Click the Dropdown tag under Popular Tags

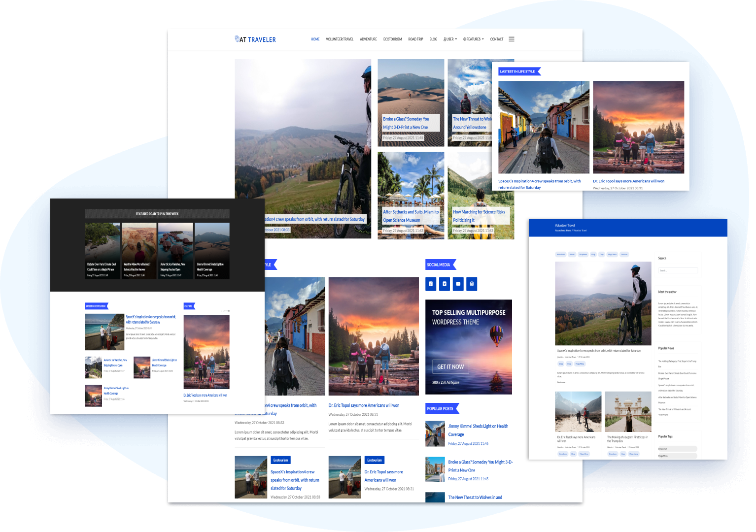click(x=677, y=449)
